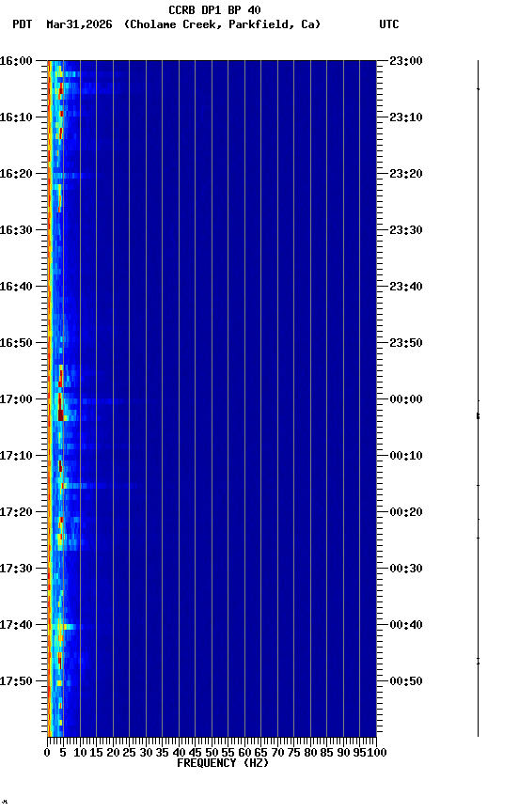Click the title text 'CCRB DP1 BP 40'
The height and width of the screenshot is (812, 519).
(214, 9)
